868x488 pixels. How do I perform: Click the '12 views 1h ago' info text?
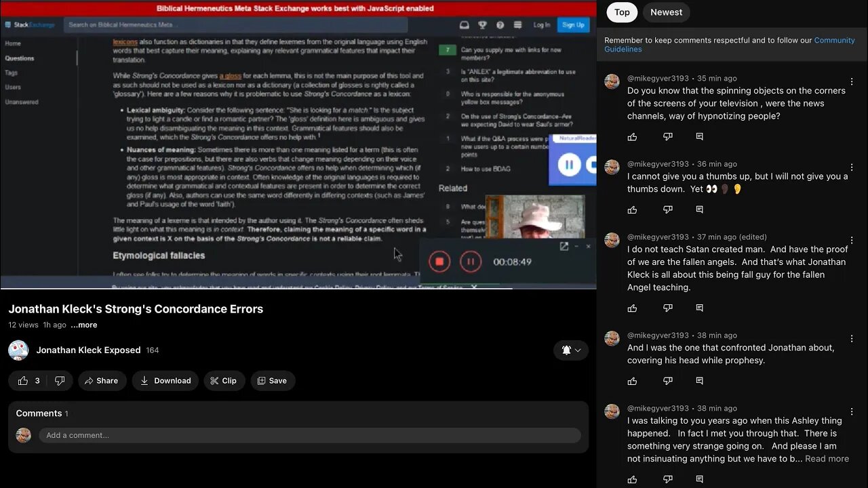point(37,325)
